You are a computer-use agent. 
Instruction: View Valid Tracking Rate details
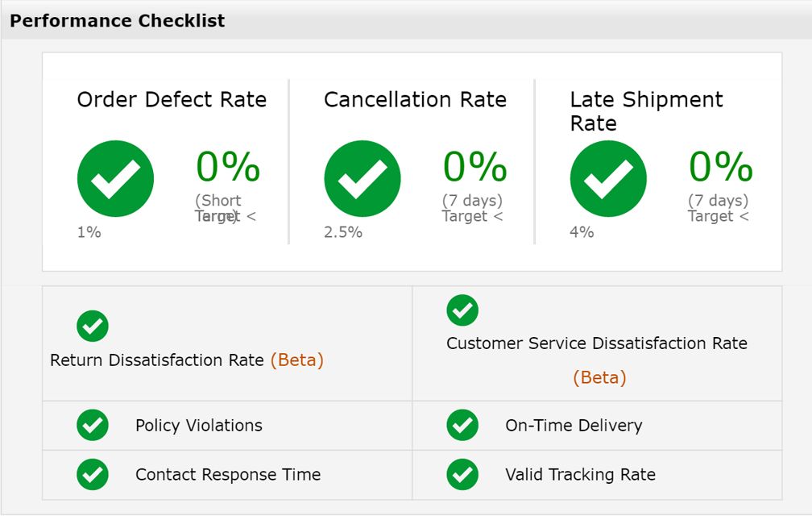(x=580, y=475)
